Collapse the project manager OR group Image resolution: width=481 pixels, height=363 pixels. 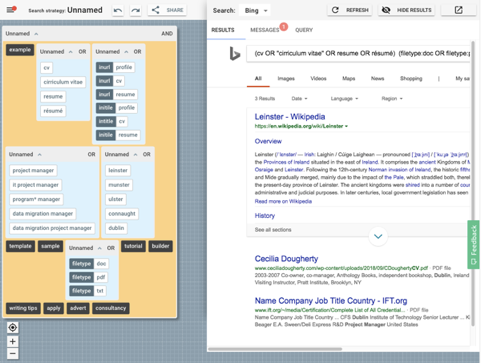[40, 154]
